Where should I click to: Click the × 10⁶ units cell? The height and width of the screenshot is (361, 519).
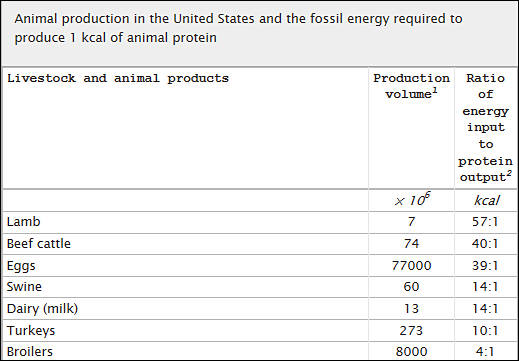point(412,200)
